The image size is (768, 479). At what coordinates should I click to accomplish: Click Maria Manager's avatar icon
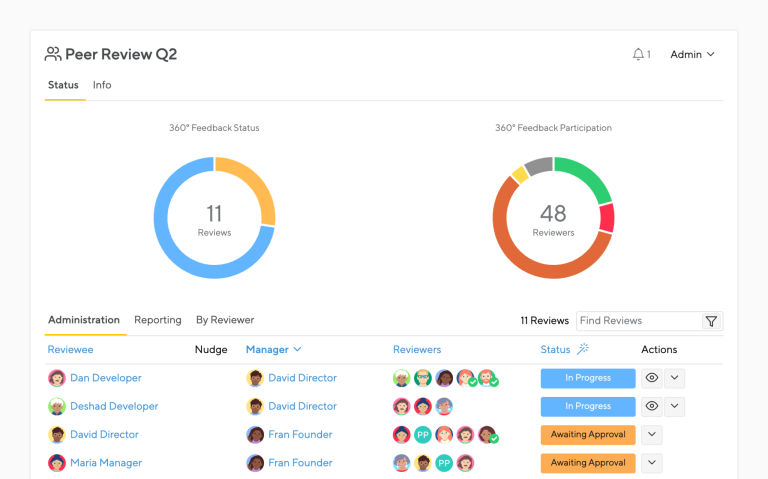57,463
